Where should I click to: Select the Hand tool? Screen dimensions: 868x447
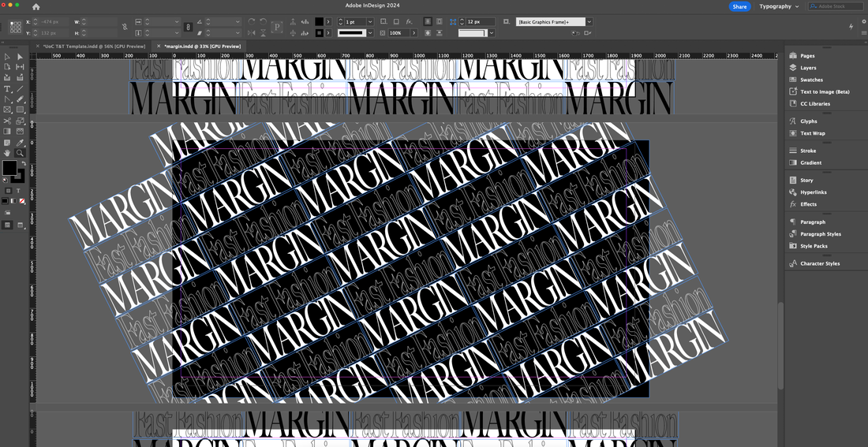coord(7,153)
